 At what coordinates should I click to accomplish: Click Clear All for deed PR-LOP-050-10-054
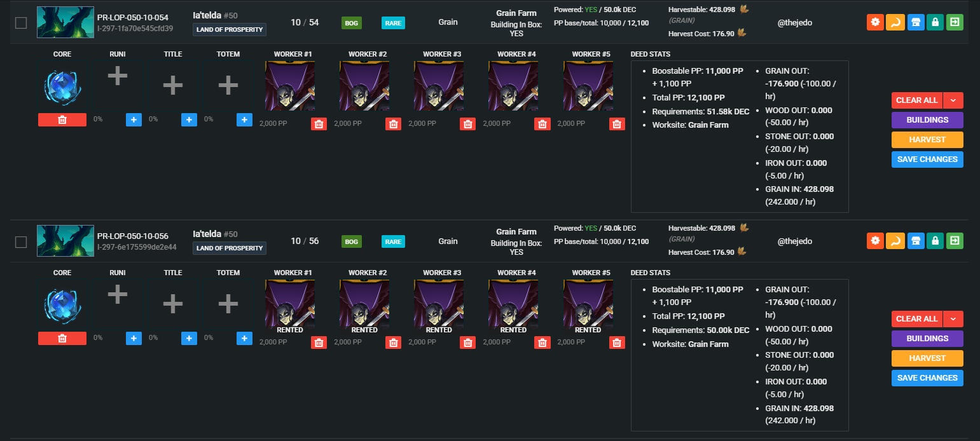tap(917, 100)
